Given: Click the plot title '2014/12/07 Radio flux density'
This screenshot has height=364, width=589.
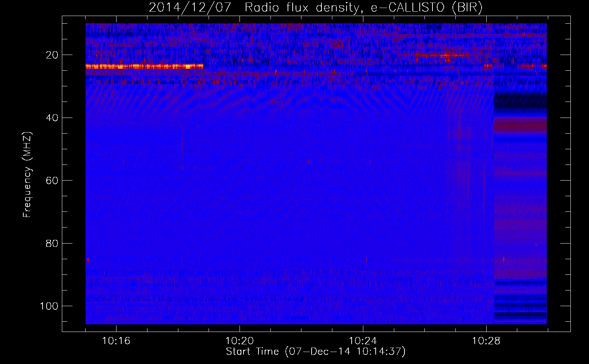Looking at the screenshot, I should (315, 7).
